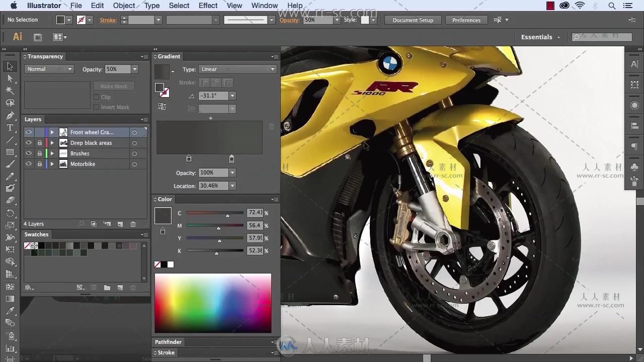Select the Pen tool
The image size is (644, 362).
pos(10,115)
